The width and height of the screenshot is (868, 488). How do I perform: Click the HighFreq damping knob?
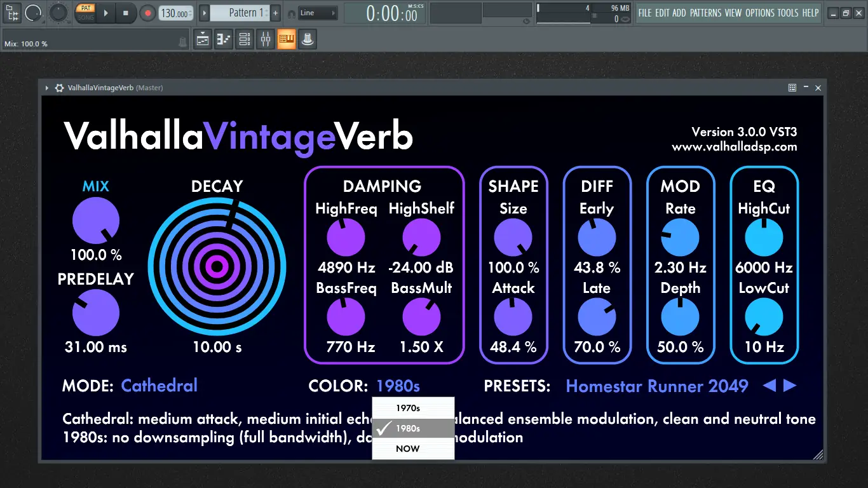(x=346, y=238)
